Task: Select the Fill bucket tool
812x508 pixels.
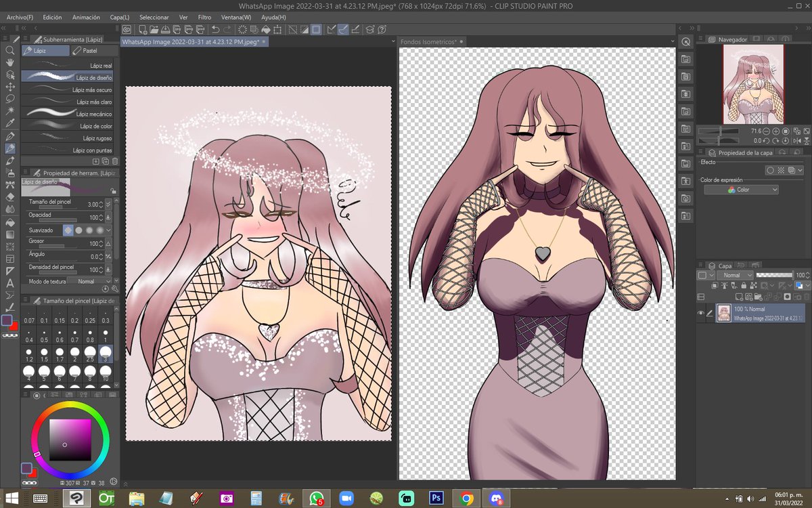Action: tap(10, 221)
